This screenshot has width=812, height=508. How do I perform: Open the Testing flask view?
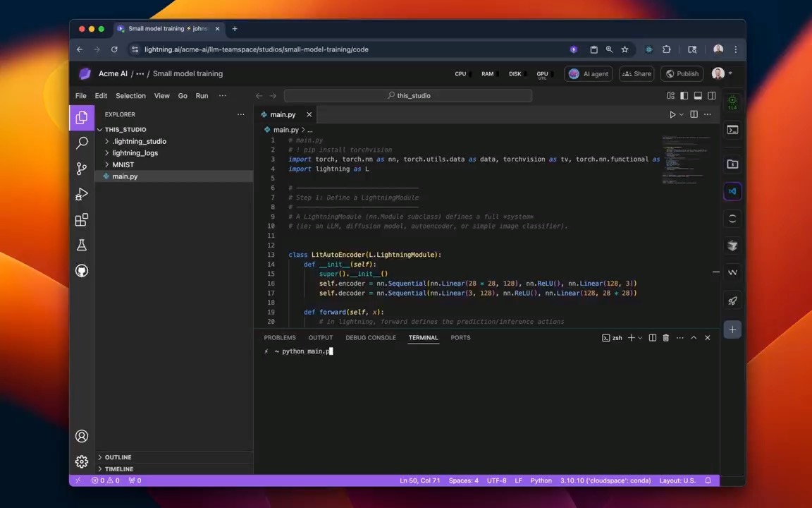pos(81,246)
